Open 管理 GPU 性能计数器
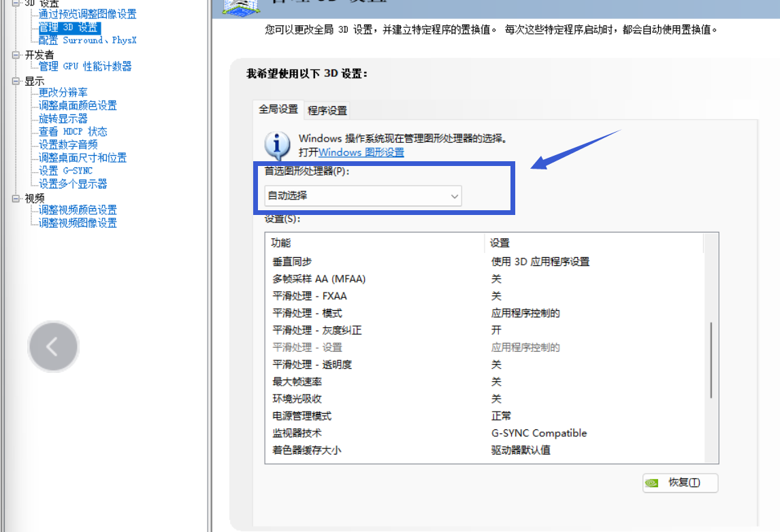 pyautogui.click(x=85, y=66)
